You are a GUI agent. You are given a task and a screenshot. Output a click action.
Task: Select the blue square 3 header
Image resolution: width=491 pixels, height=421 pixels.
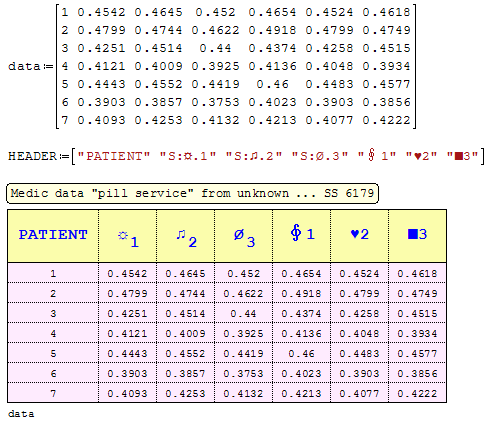pos(417,236)
